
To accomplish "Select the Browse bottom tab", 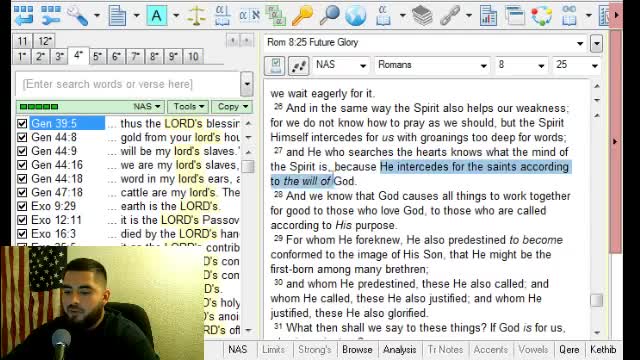I will coord(357,350).
